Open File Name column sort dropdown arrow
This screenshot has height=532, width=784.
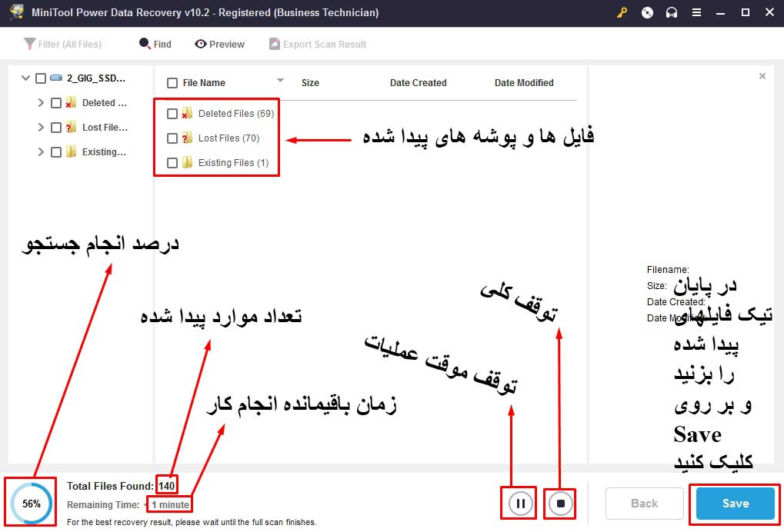281,80
